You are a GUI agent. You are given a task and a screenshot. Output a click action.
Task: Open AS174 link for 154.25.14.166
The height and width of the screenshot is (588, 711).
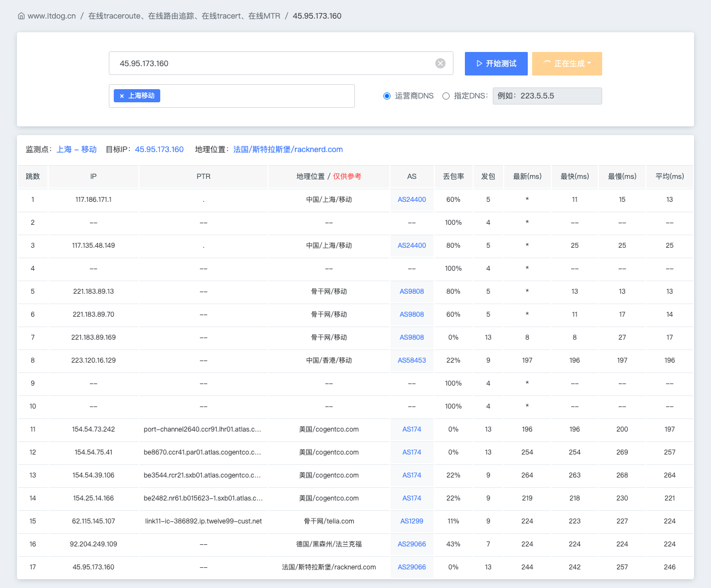click(x=412, y=498)
